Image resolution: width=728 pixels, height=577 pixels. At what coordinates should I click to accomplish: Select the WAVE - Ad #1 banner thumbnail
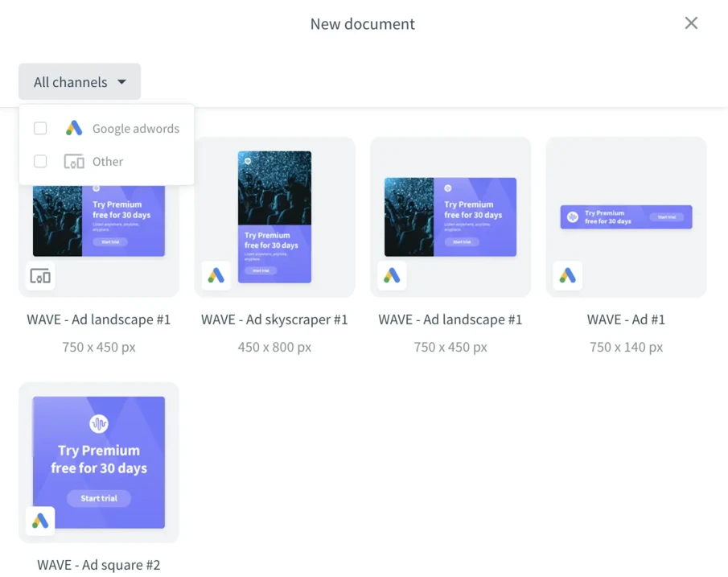click(626, 216)
